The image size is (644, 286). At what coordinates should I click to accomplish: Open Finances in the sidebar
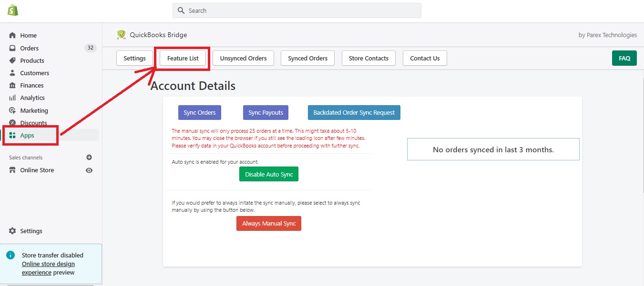32,85
